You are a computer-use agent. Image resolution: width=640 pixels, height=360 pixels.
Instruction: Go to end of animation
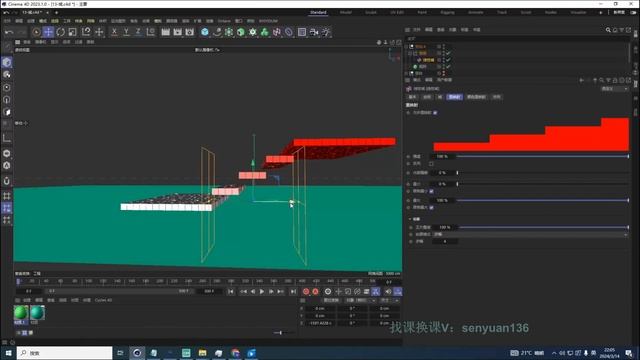293,291
